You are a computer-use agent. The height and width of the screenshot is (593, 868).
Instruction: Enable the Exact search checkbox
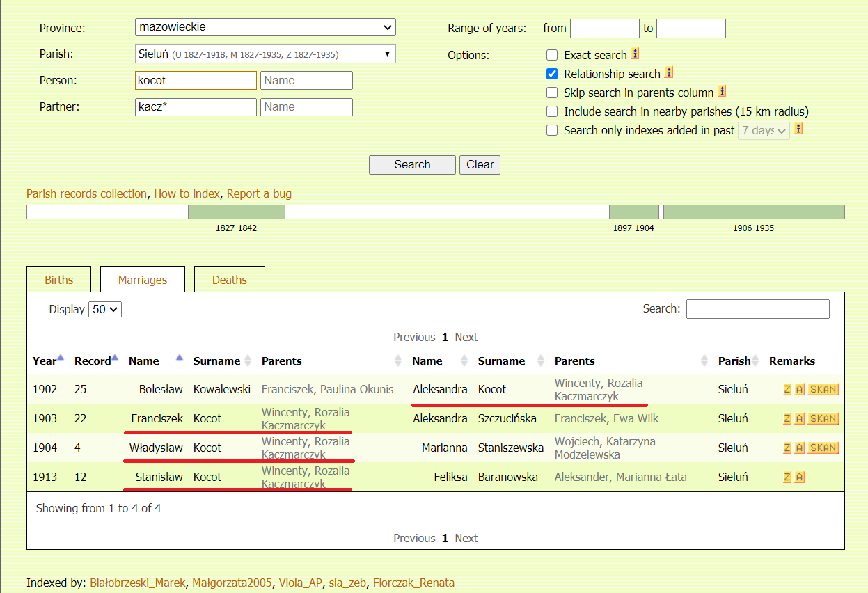pos(552,55)
